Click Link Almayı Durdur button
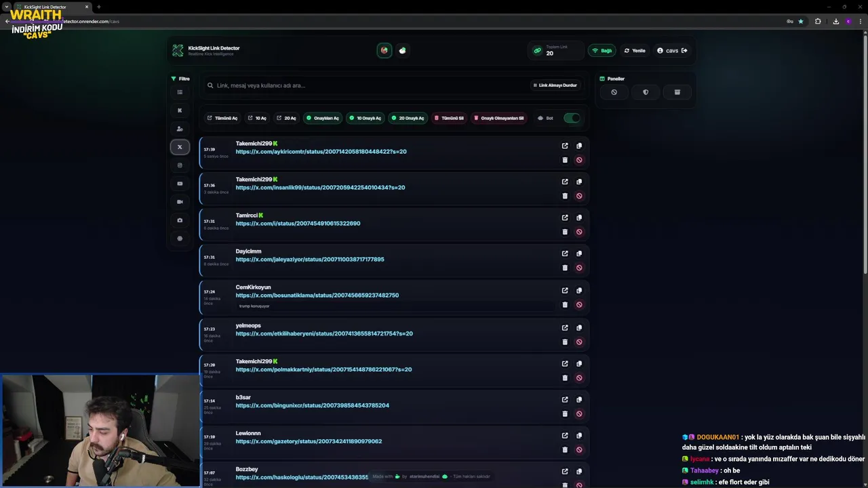868x488 pixels. (x=555, y=85)
